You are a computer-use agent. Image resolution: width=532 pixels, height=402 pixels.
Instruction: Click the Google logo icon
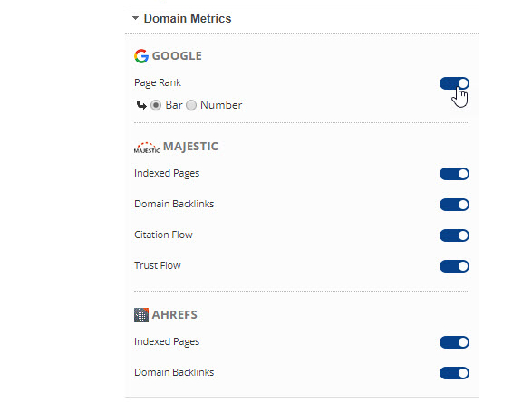point(141,56)
